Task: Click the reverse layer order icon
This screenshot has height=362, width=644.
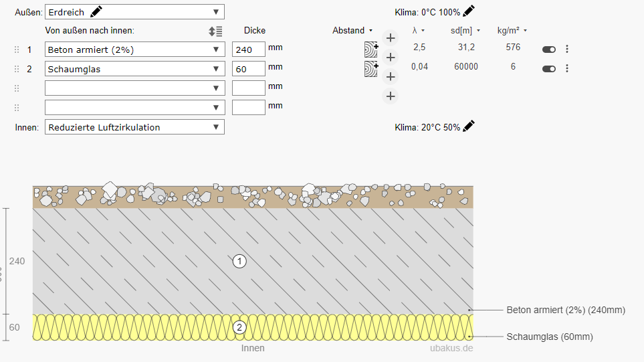Action: [x=215, y=31]
